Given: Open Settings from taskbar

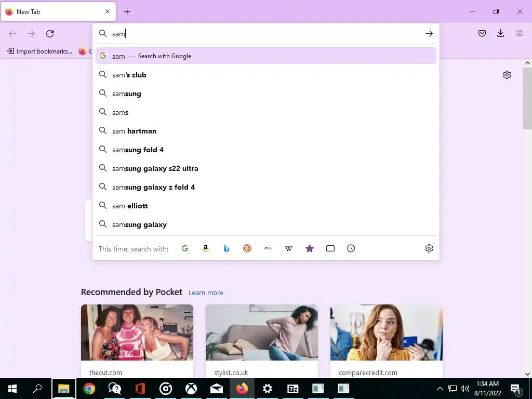Looking at the screenshot, I should (x=268, y=389).
